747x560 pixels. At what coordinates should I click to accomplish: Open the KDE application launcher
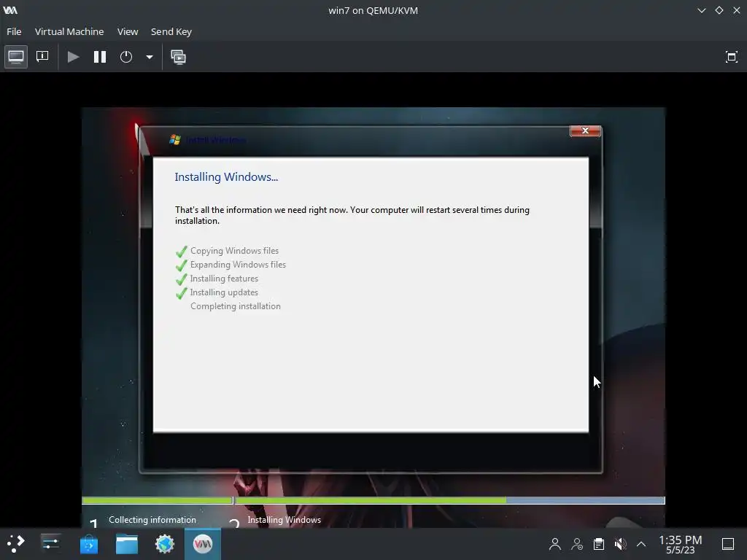[15, 544]
